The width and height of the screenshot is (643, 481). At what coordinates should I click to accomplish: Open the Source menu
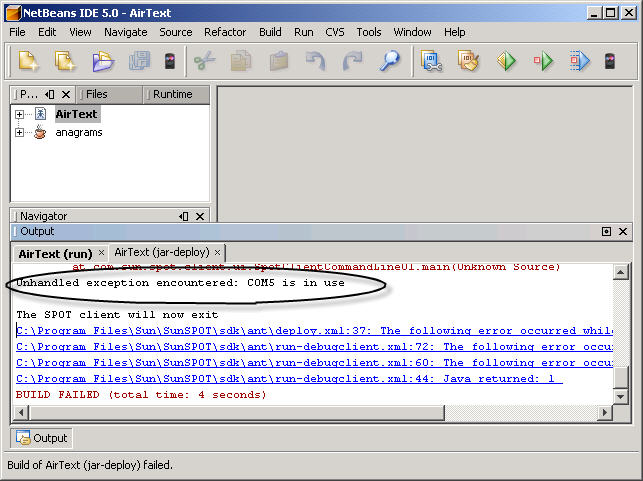point(176,32)
